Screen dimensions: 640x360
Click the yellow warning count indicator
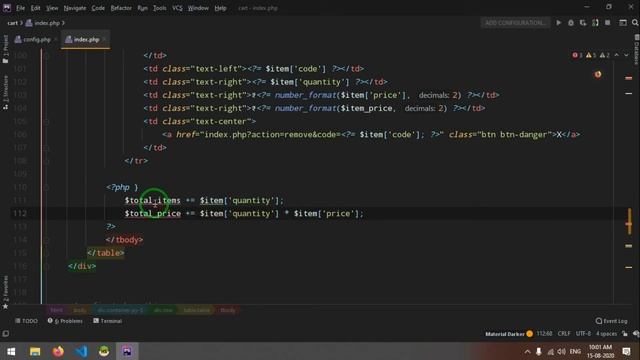(591, 55)
